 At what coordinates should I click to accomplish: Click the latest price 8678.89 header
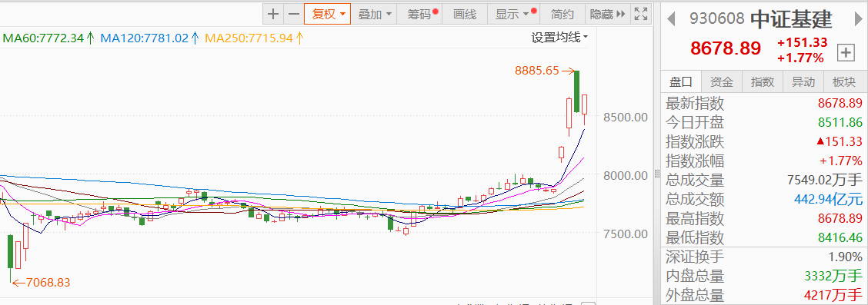(x=726, y=48)
